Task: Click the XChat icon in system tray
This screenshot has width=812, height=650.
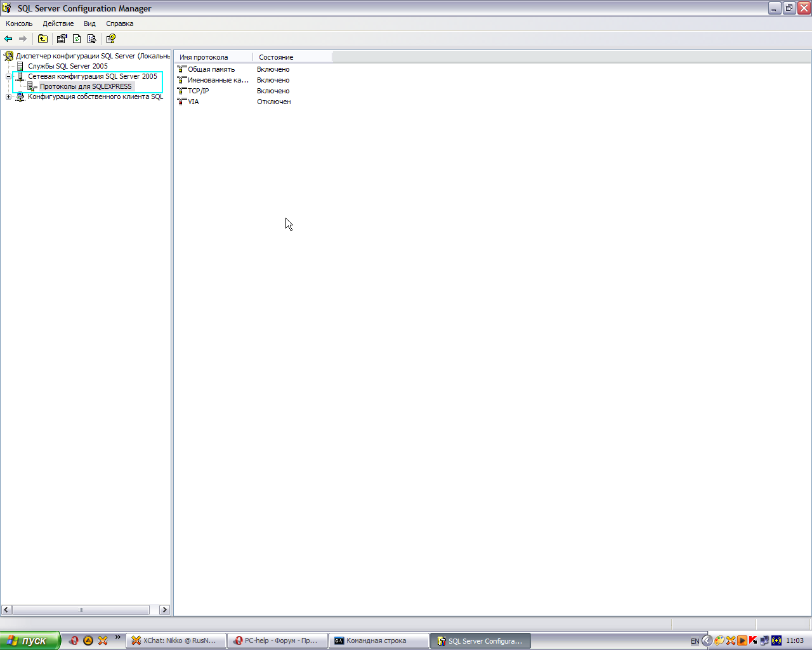Action: point(731,640)
